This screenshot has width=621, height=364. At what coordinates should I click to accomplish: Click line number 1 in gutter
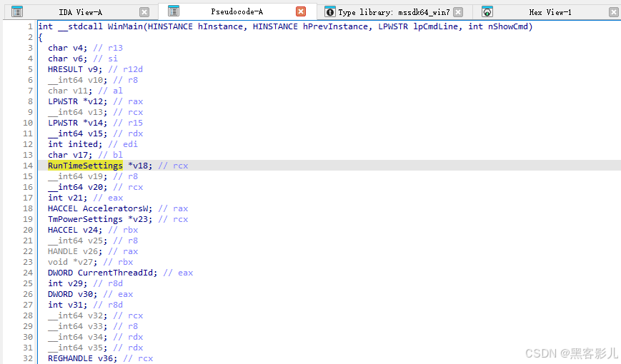click(x=30, y=26)
